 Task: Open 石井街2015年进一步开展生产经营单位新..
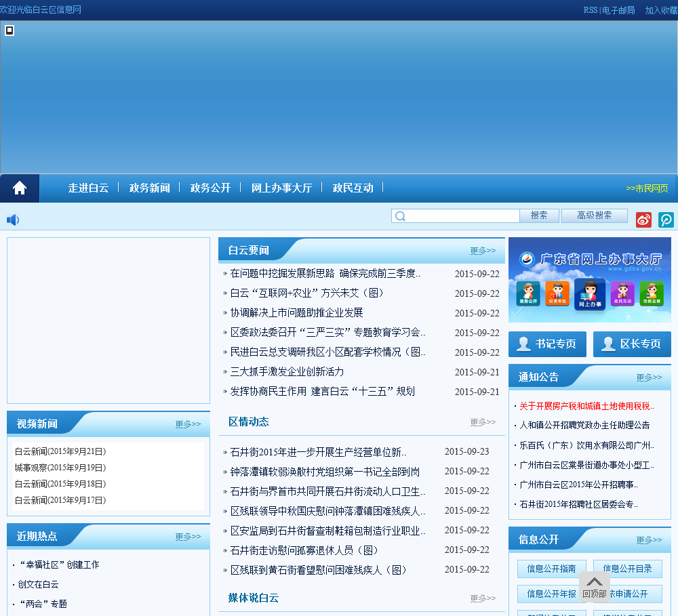pyautogui.click(x=318, y=452)
